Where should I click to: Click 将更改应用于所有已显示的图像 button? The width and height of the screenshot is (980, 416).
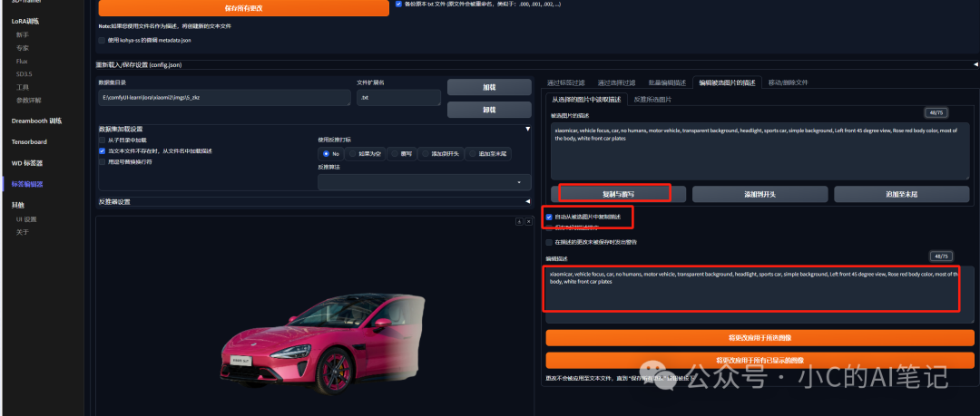coord(759,361)
